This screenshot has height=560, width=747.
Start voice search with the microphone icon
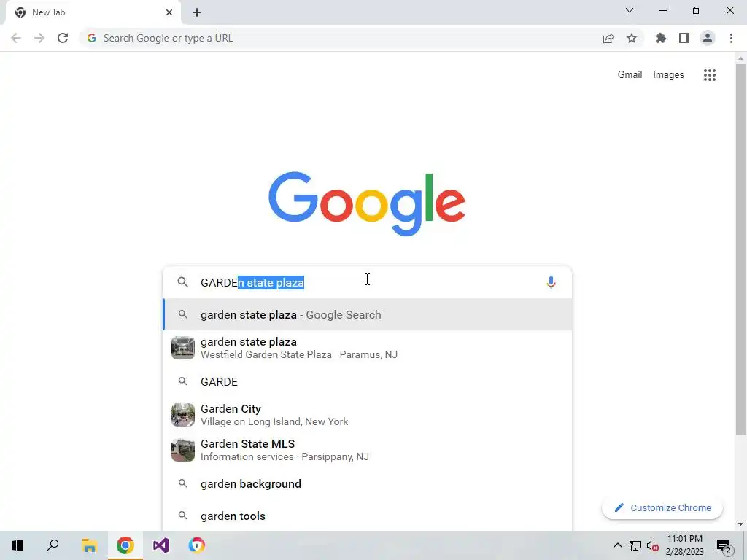551,282
